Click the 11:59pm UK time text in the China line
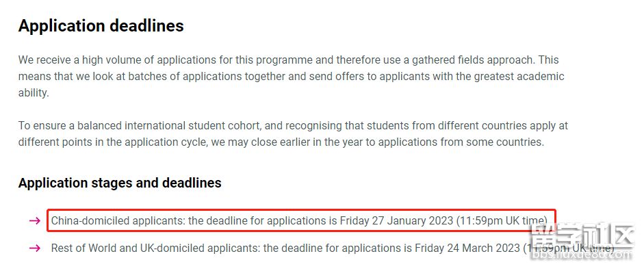 502,220
